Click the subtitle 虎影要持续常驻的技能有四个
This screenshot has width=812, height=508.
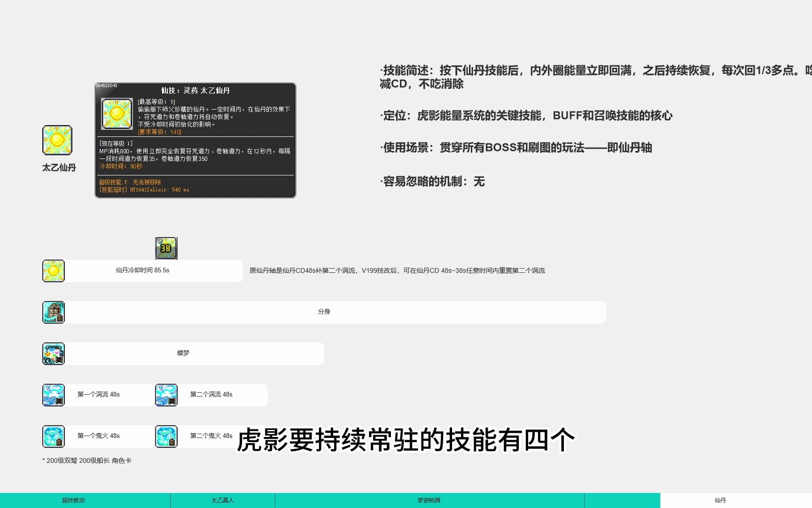406,440
